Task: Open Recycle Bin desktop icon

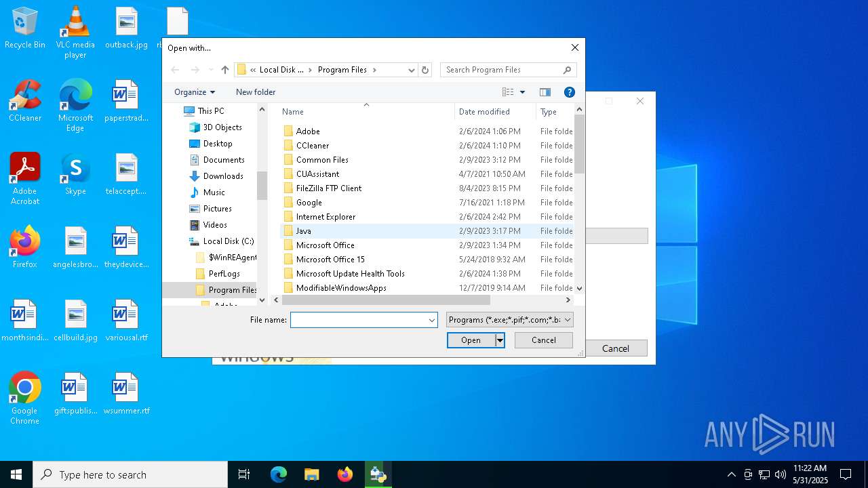Action: click(x=25, y=28)
